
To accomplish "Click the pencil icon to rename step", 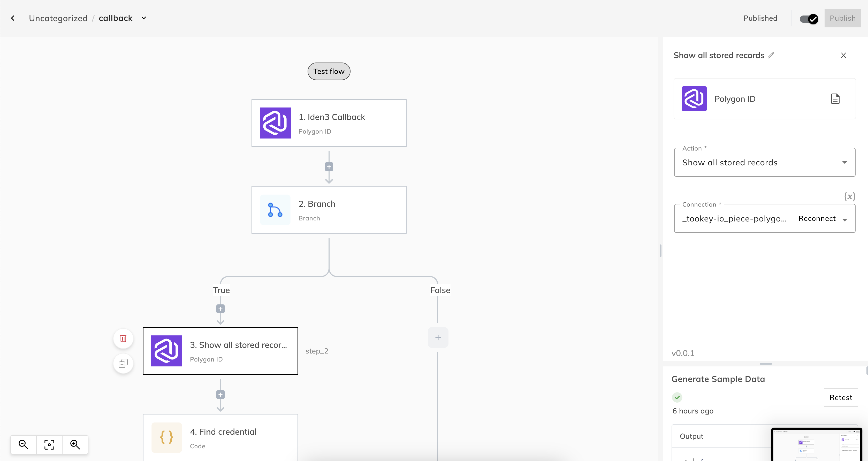I will point(771,55).
